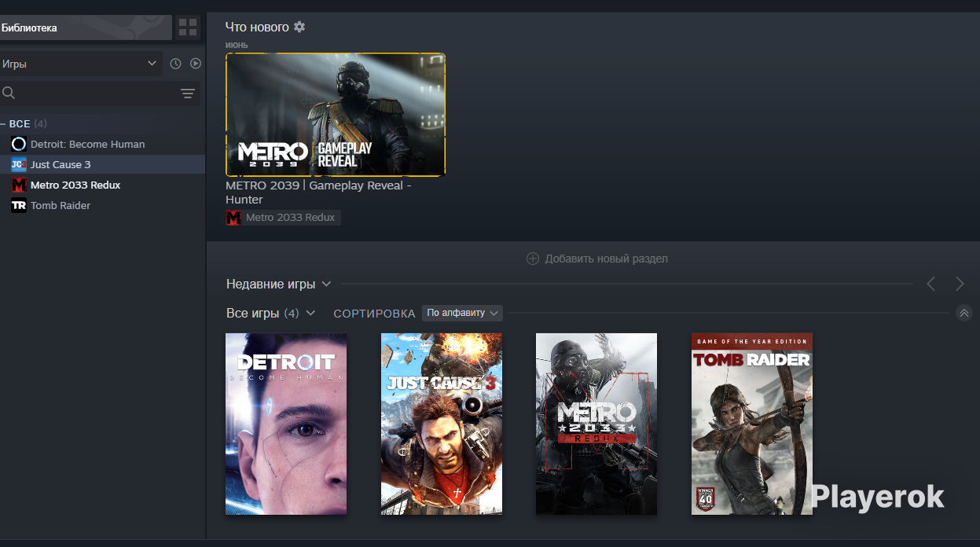
Task: Select Detroit: Become Human in sidebar
Action: point(102,144)
